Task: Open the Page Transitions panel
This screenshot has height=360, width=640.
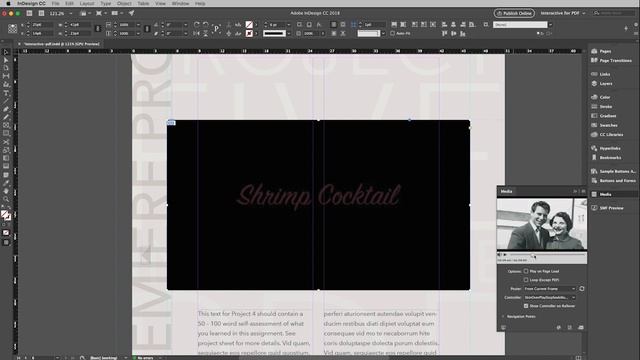Action: (x=611, y=60)
